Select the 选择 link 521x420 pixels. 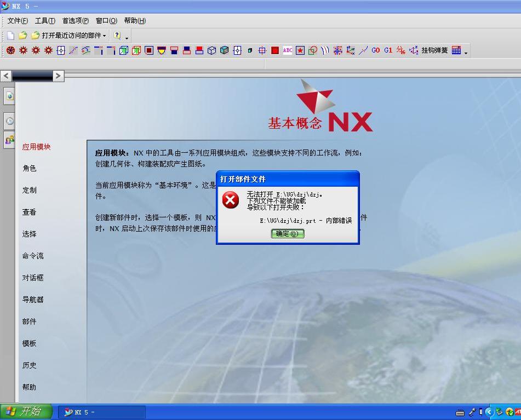point(29,234)
